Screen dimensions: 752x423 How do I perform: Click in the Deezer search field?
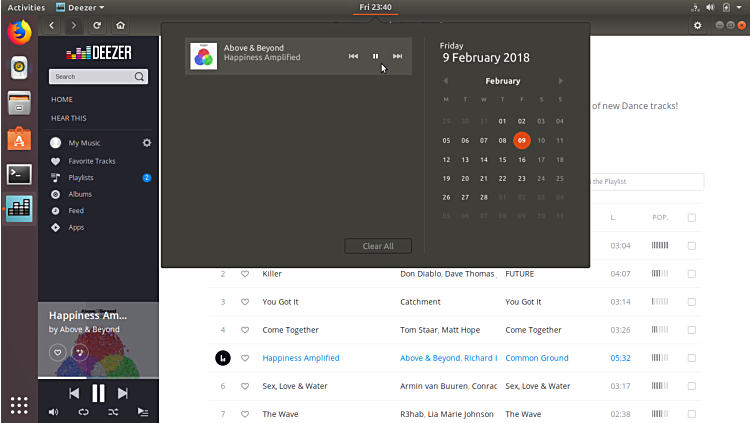pyautogui.click(x=90, y=76)
